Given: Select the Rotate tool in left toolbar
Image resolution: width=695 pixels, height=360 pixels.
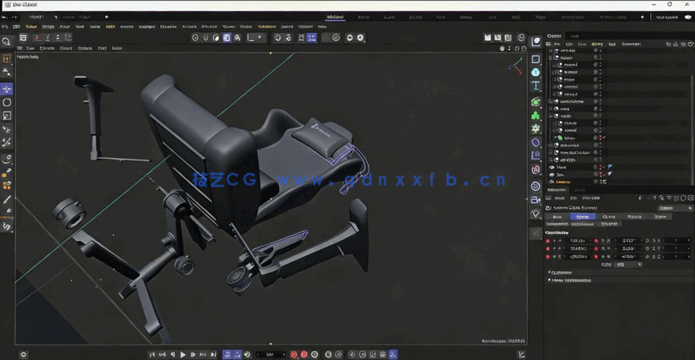Looking at the screenshot, I should click(7, 102).
